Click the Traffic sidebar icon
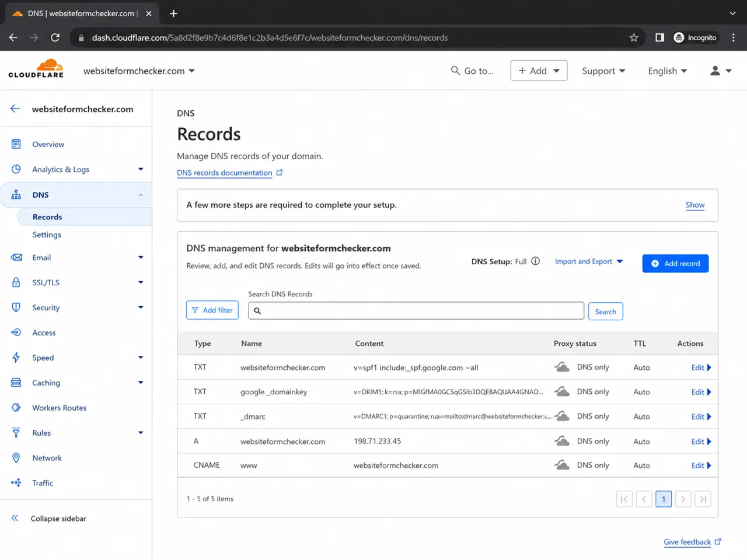This screenshot has height=560, width=747. (x=16, y=483)
